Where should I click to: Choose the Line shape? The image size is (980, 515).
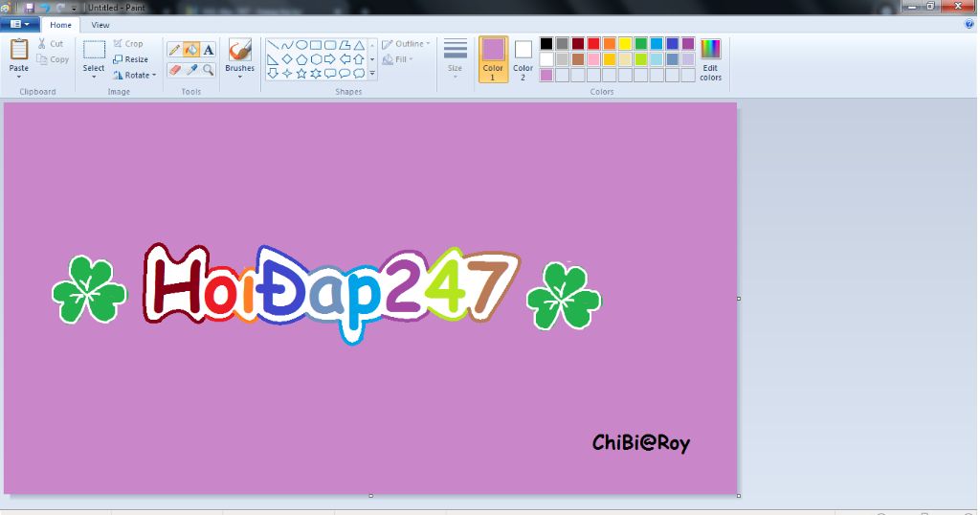coord(273,45)
